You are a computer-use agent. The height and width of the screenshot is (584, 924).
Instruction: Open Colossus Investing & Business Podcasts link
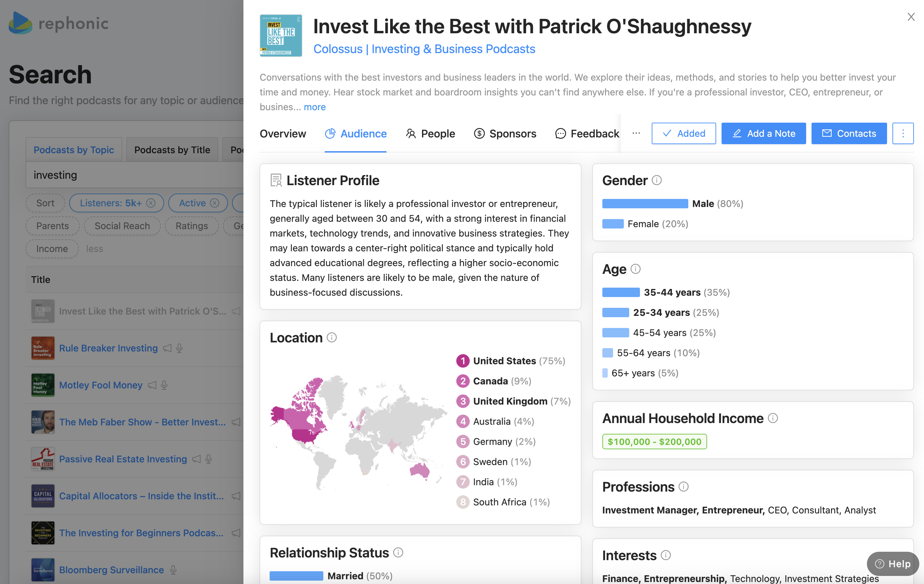[424, 49]
